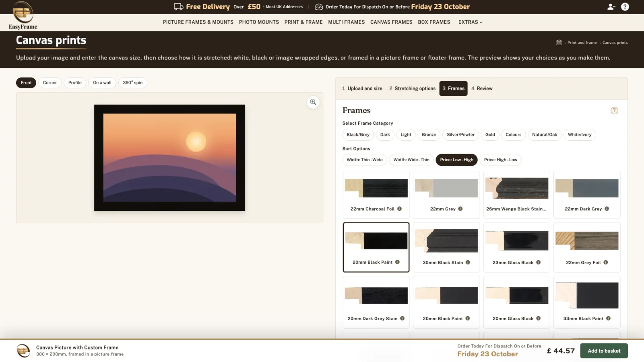The image size is (644, 362).
Task: Open PICTURE FRAMES & MOUNTS page
Action: [x=198, y=22]
